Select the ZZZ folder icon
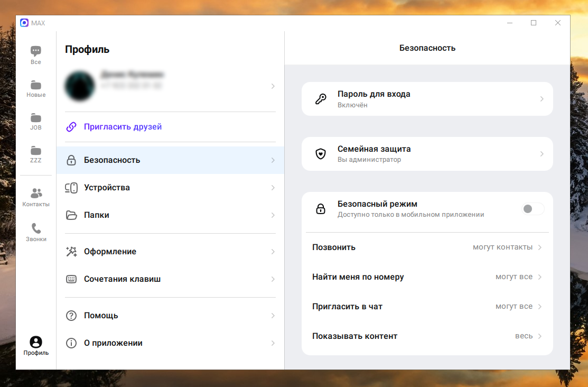This screenshot has width=588, height=387. (36, 151)
